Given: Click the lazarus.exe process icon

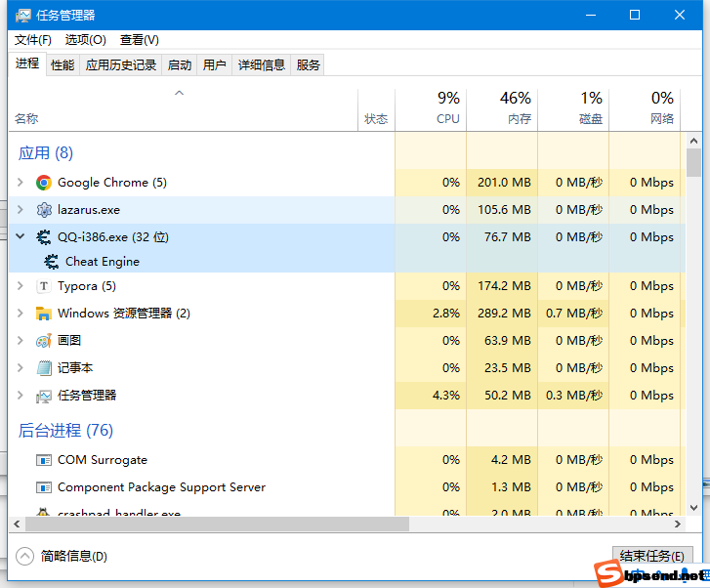Looking at the screenshot, I should 44,210.
